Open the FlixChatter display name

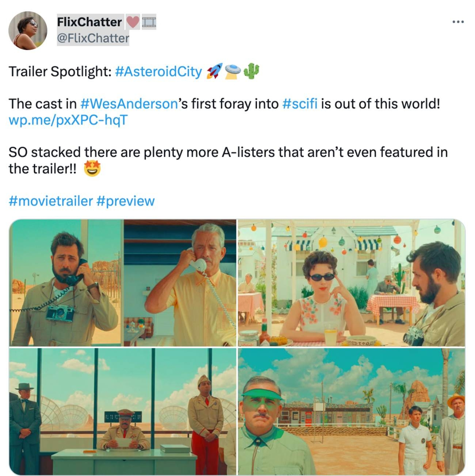(89, 22)
